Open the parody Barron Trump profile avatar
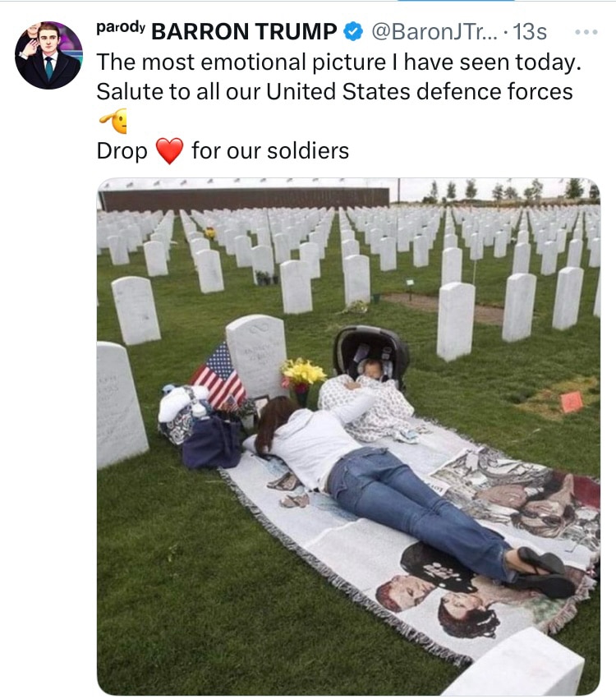This screenshot has height=699, width=616. click(x=48, y=55)
